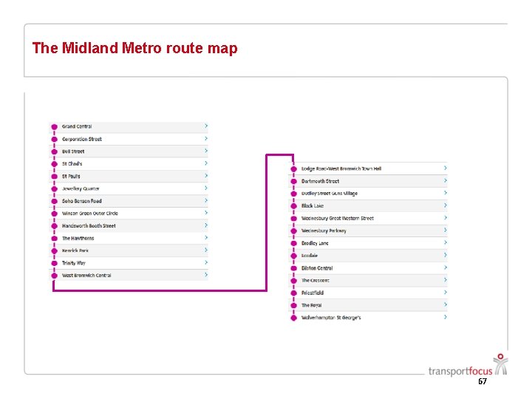The height and width of the screenshot is (399, 532).
Task: Select the Dartmouth Street stop dot
Action: [x=294, y=181]
